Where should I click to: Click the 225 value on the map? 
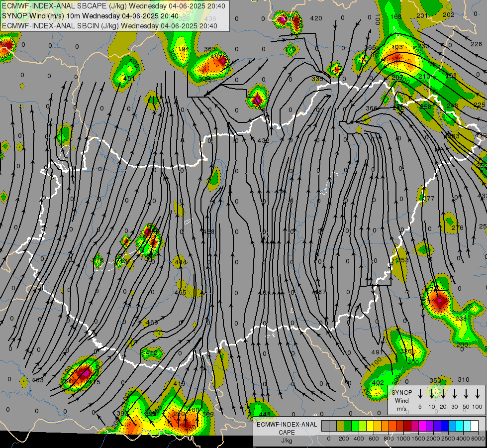[x=479, y=105]
